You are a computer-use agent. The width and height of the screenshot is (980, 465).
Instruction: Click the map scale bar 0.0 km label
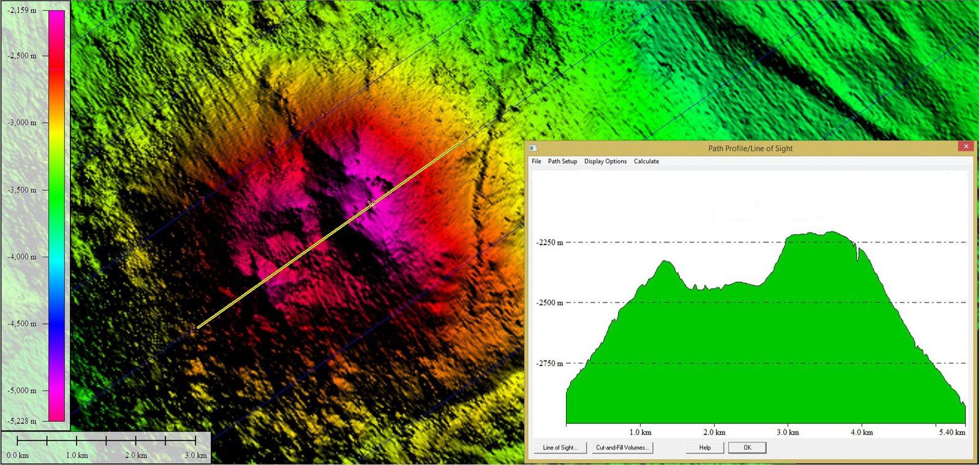click(17, 455)
